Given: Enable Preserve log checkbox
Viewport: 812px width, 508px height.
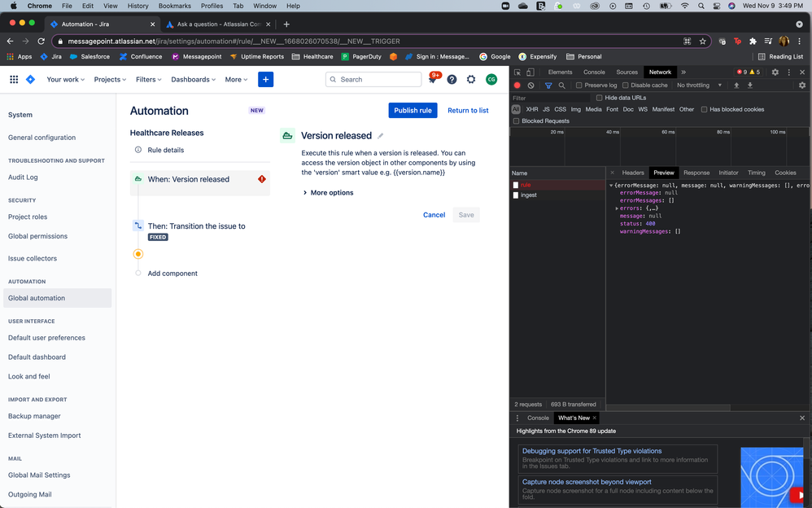Looking at the screenshot, I should click(579, 85).
